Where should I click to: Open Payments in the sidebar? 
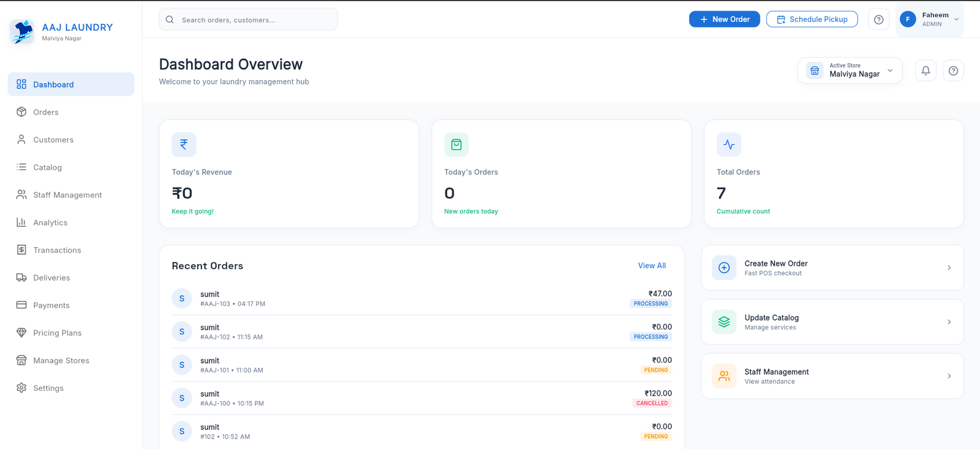tap(71, 305)
